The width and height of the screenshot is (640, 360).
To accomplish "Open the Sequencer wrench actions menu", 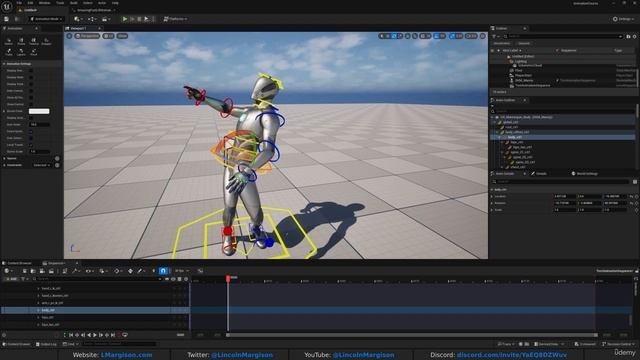I will tap(75, 271).
